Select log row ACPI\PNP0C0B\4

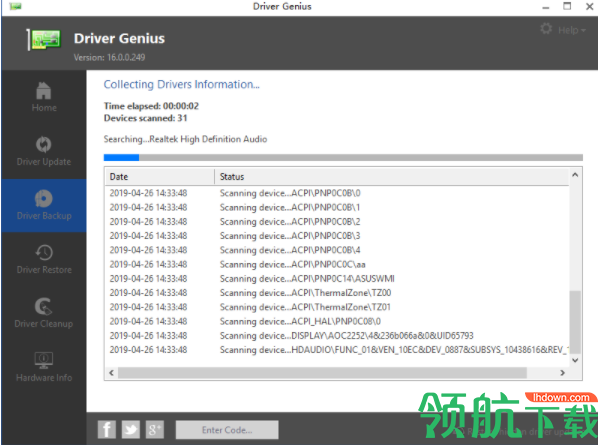337,250
